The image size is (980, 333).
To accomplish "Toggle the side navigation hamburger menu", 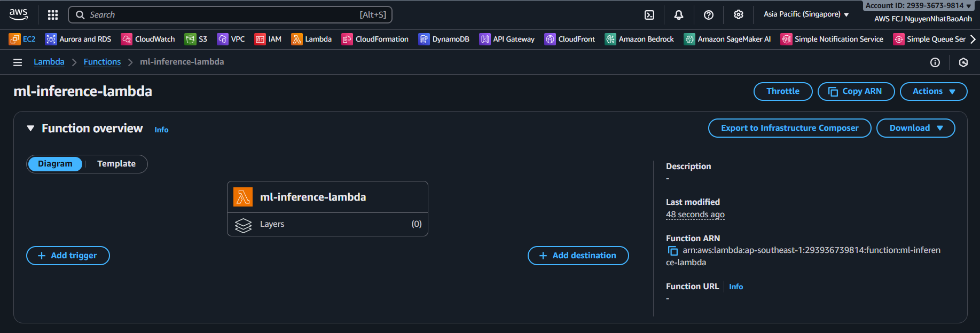I will point(18,62).
